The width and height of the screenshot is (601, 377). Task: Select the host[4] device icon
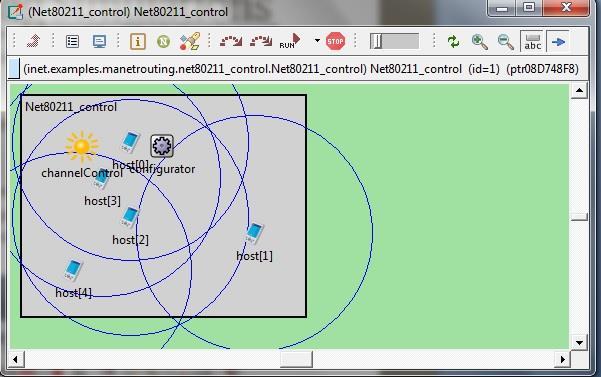coord(73,270)
